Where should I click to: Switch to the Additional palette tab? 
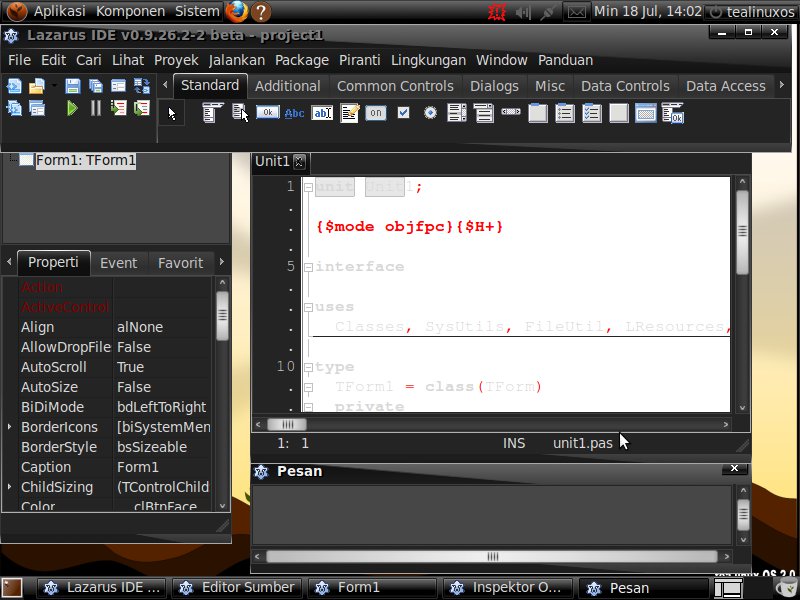pos(288,86)
